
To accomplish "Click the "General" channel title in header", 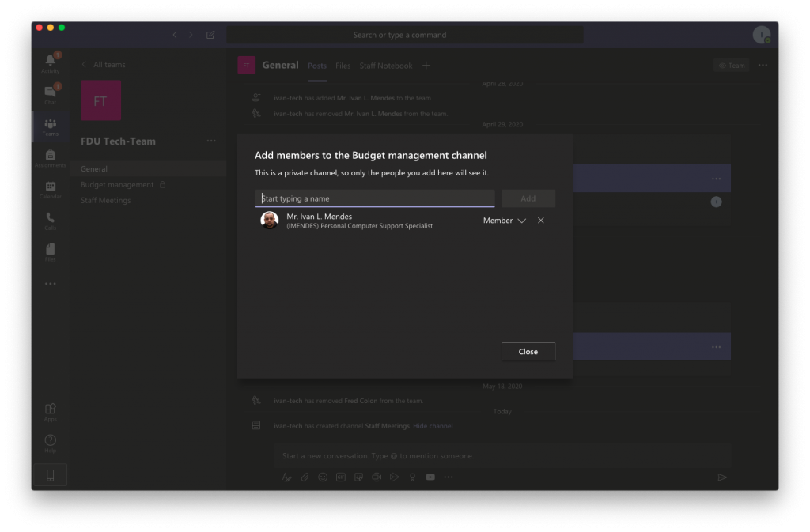I will [x=280, y=65].
